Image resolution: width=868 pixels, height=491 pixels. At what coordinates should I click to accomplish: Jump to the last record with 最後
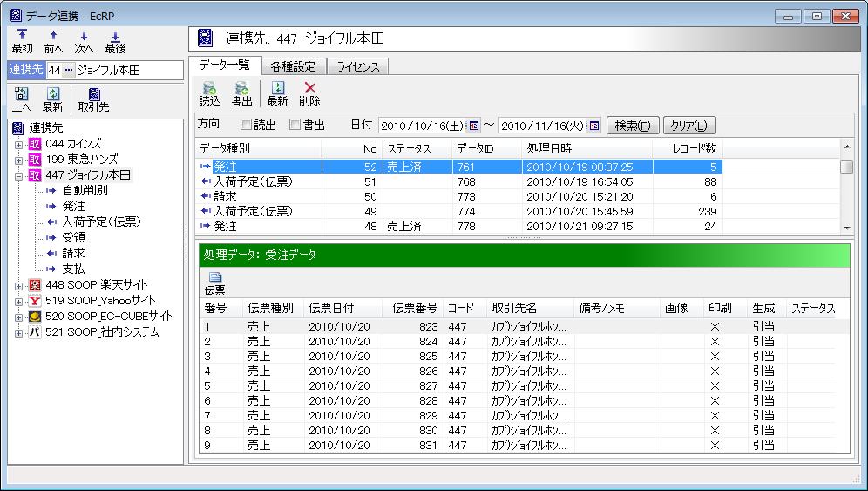point(115,42)
